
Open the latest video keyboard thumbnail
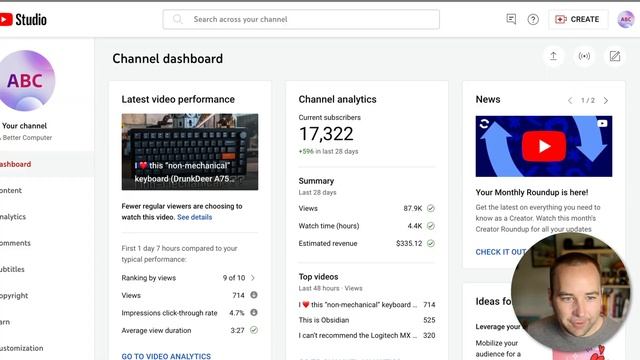(190, 152)
